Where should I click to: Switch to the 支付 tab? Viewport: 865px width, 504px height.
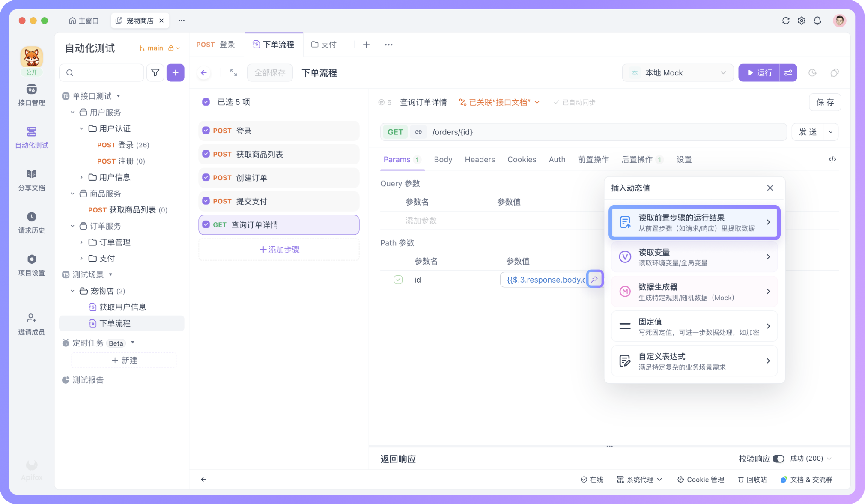[329, 44]
